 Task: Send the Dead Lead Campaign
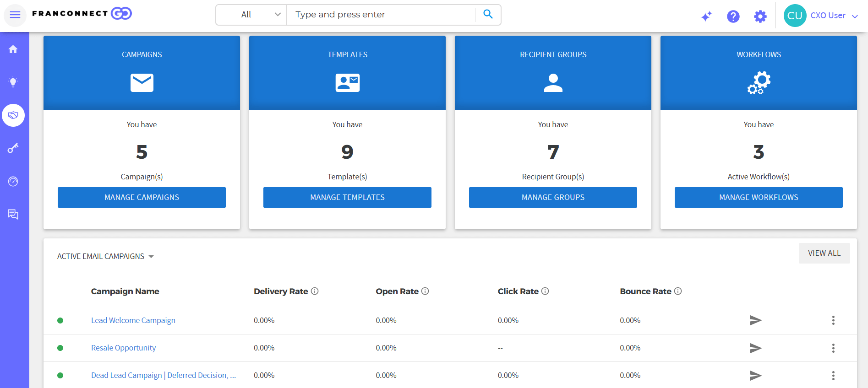[755, 376]
